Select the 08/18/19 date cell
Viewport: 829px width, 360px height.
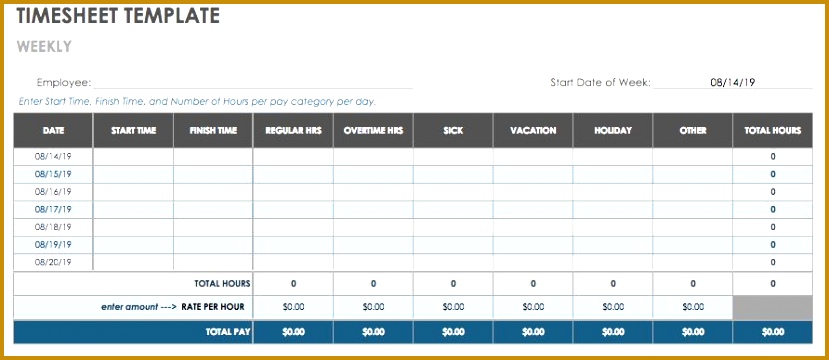pyautogui.click(x=53, y=227)
